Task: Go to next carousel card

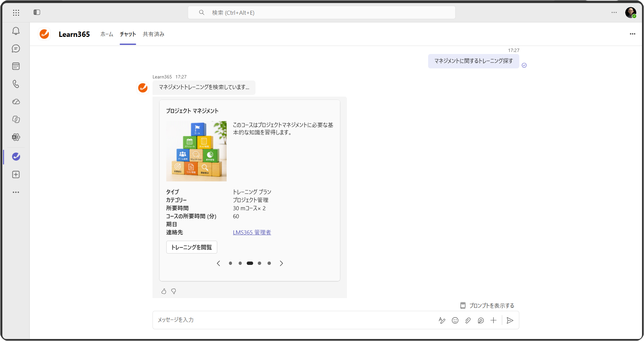Action: tap(281, 264)
